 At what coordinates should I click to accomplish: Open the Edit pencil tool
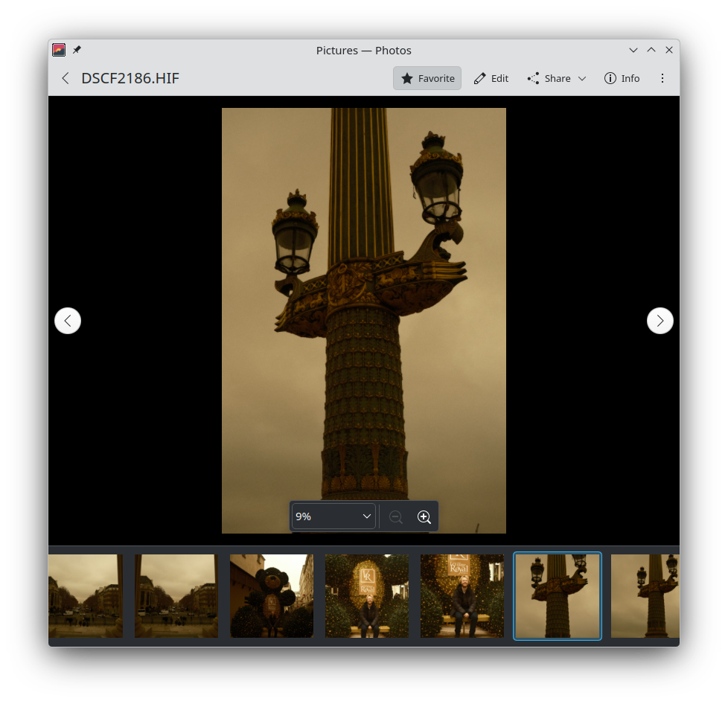point(491,78)
